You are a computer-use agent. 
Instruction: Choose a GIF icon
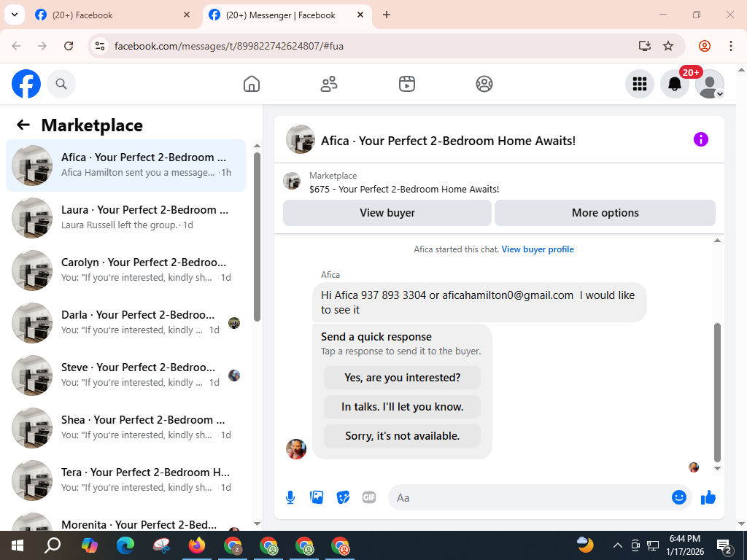[369, 497]
